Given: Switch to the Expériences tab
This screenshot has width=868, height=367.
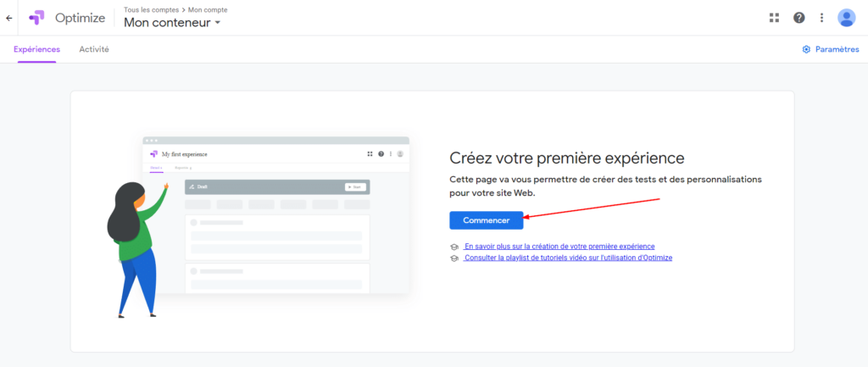Looking at the screenshot, I should pyautogui.click(x=36, y=49).
